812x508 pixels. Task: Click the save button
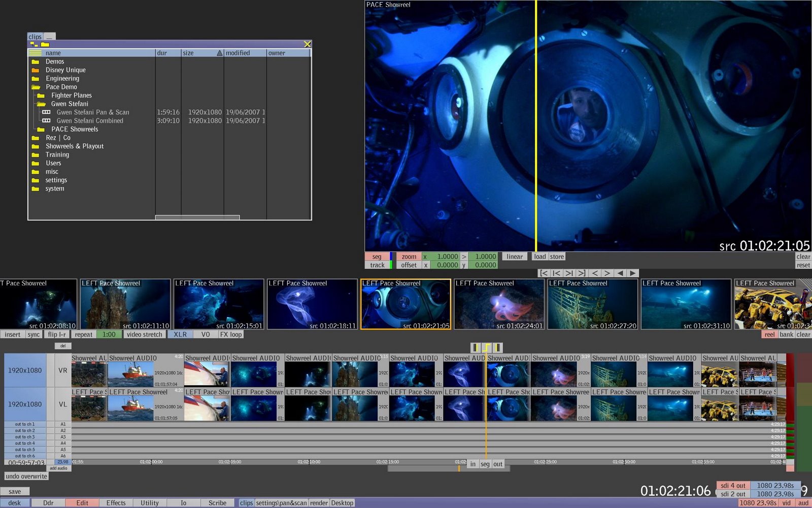(15, 492)
